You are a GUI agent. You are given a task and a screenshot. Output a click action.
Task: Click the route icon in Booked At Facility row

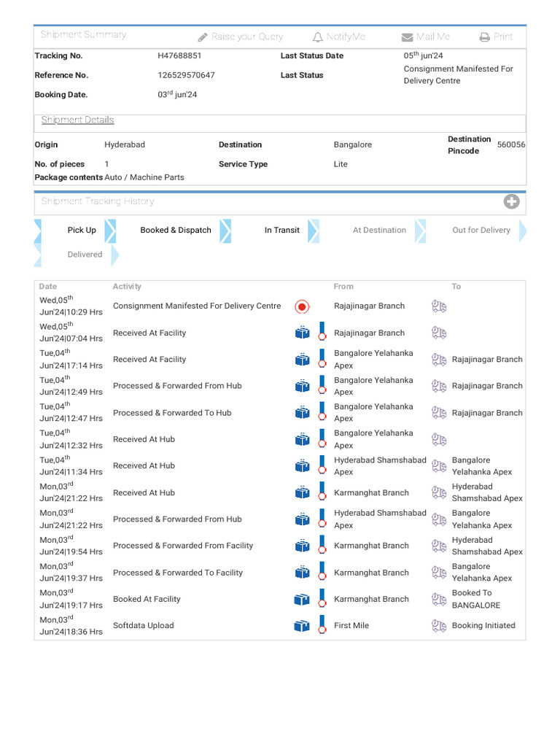point(439,600)
